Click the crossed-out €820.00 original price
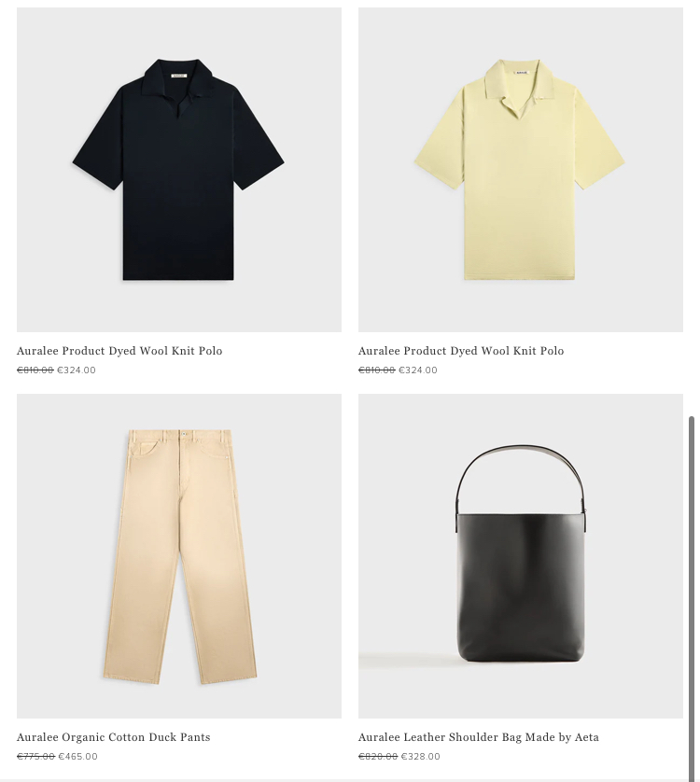Viewport: 700px width, 782px height. pos(378,757)
